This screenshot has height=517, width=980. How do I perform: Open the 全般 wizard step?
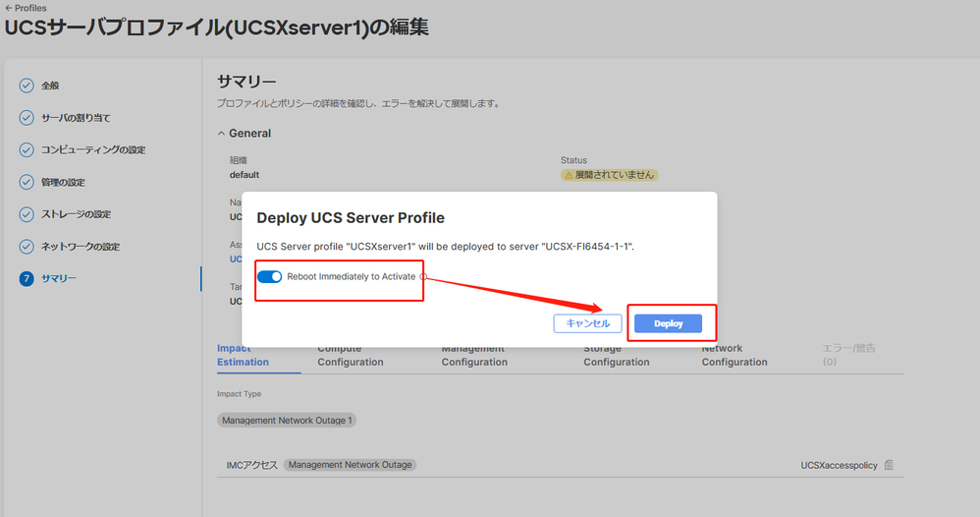click(x=50, y=86)
